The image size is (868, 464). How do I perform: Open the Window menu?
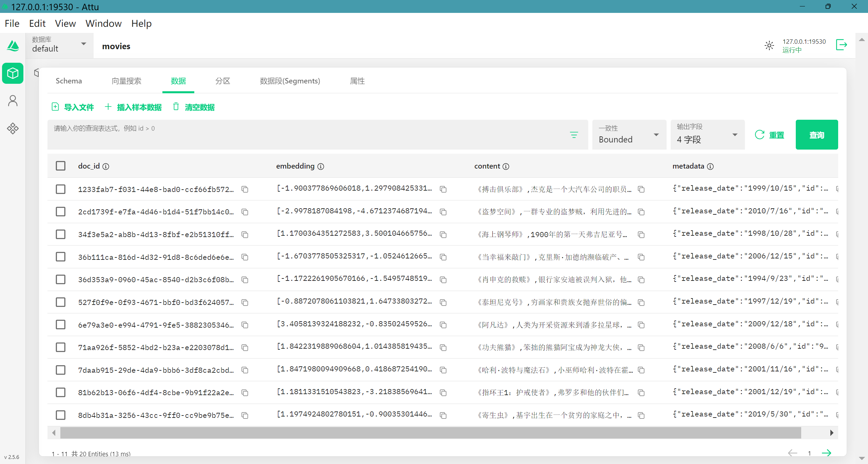coord(103,23)
